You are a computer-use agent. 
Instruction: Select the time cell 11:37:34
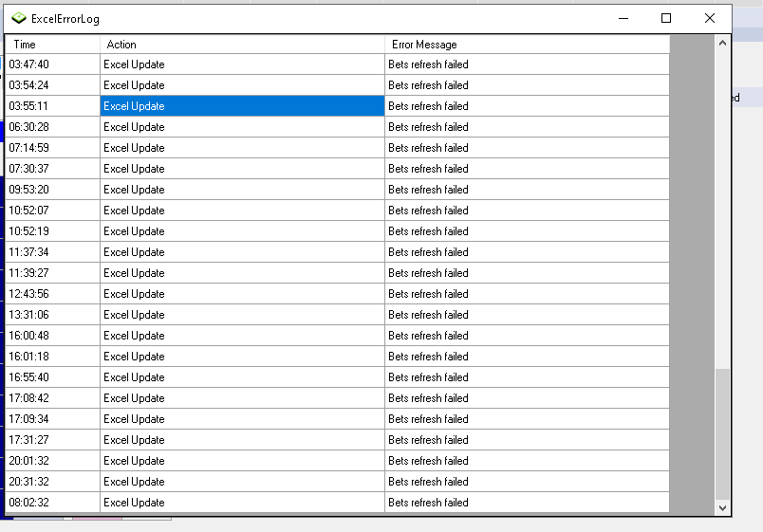point(52,252)
